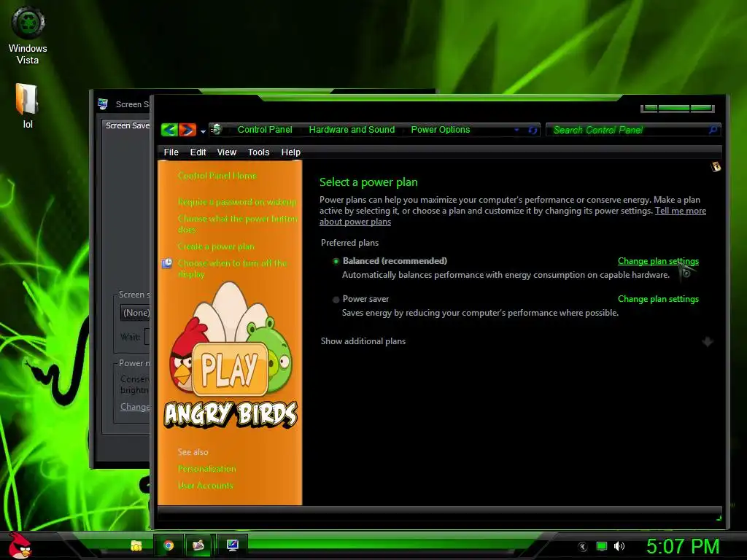Image resolution: width=747 pixels, height=560 pixels.
Task: Open the recent pages dropdown beside navigation arrows
Action: pyautogui.click(x=203, y=131)
